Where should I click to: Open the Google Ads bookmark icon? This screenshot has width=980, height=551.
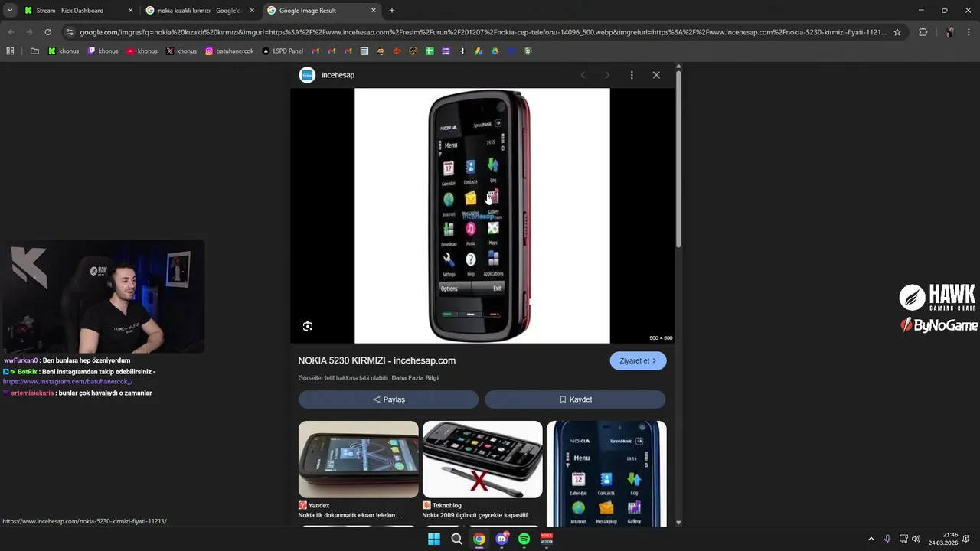click(479, 51)
